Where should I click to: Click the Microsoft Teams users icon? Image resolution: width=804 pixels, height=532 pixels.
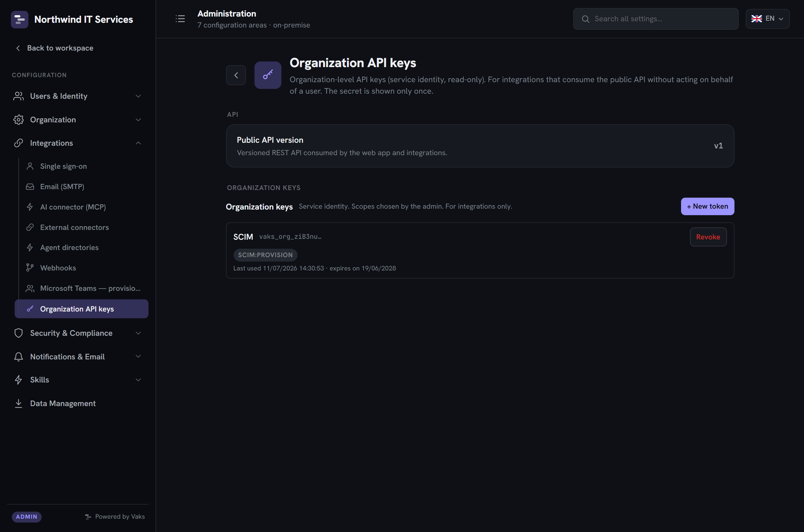click(30, 288)
